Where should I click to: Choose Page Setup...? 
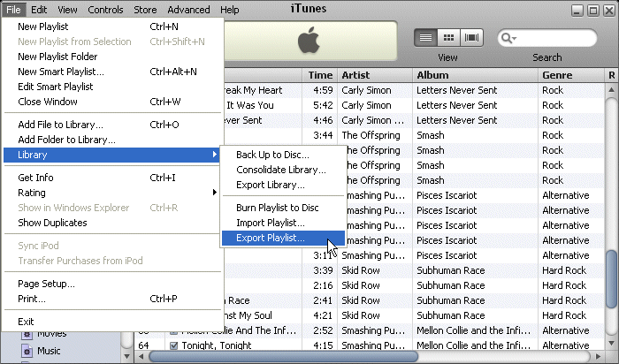coord(112,284)
